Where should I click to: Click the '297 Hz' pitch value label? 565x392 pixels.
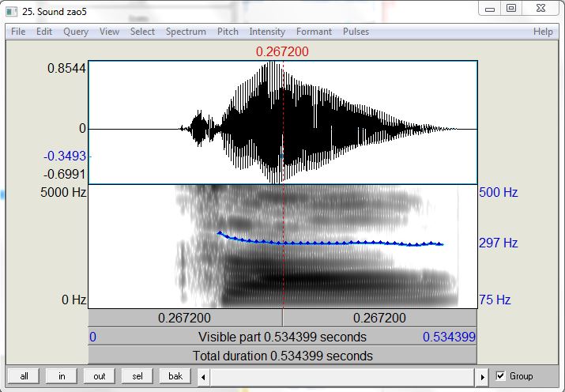click(499, 243)
